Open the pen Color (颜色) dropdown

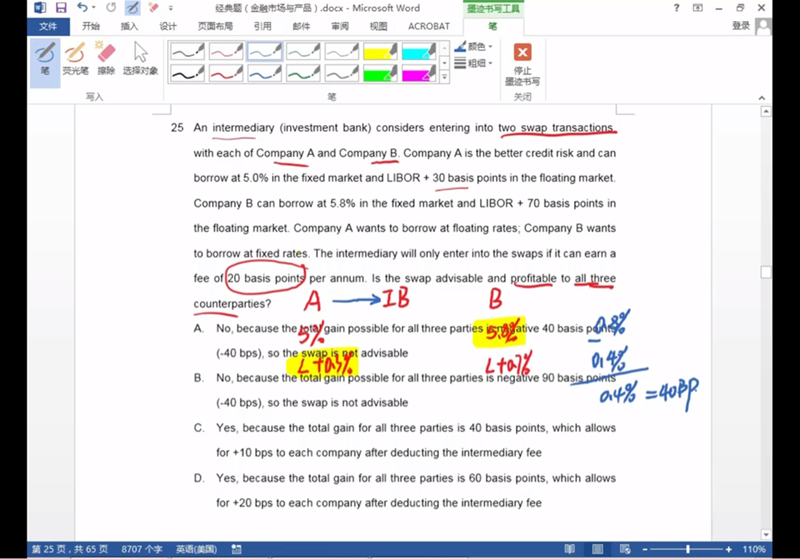coord(474,47)
